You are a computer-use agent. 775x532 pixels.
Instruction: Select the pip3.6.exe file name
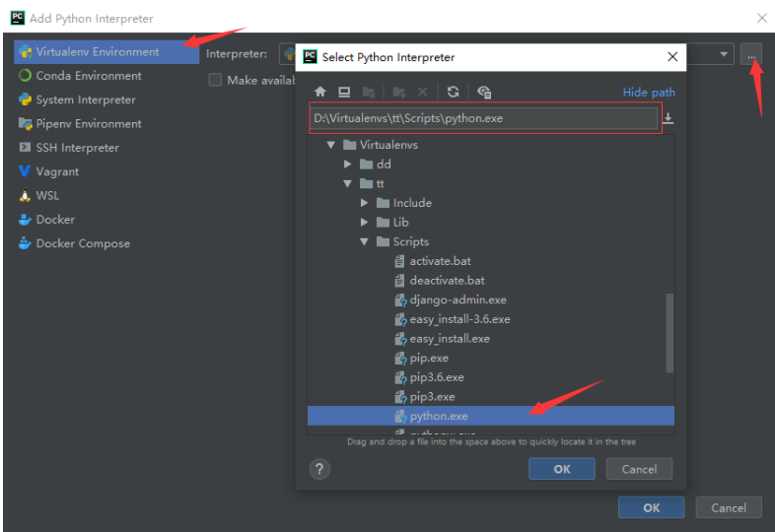pyautogui.click(x=437, y=377)
